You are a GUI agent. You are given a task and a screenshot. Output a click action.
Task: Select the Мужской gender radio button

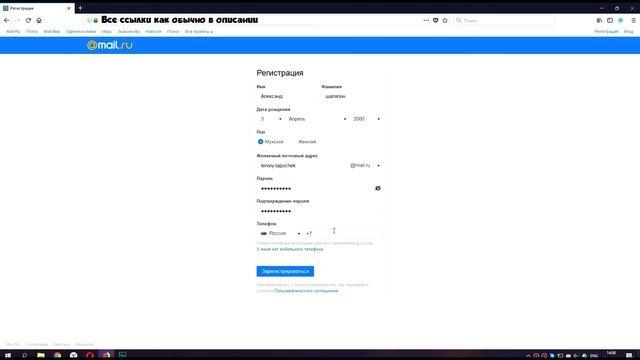tap(260, 142)
